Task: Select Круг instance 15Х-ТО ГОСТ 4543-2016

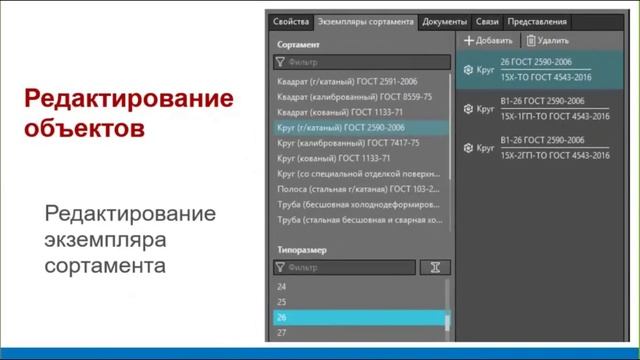Action: [x=540, y=70]
